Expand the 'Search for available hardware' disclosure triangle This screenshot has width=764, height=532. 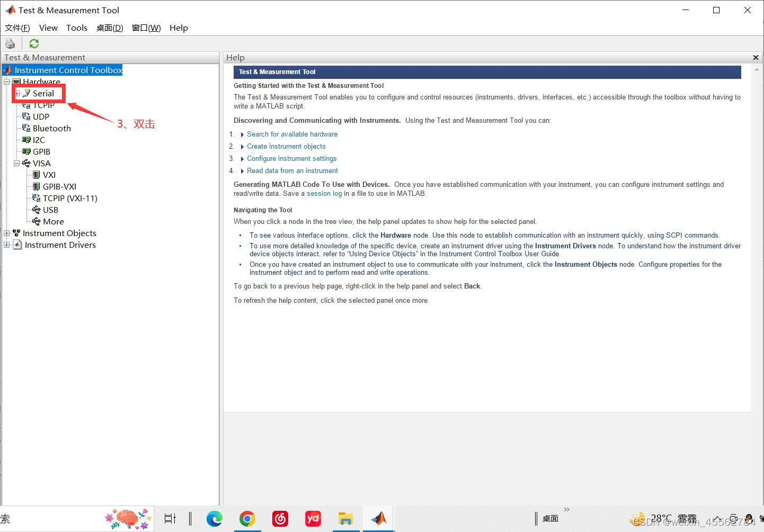(242, 134)
